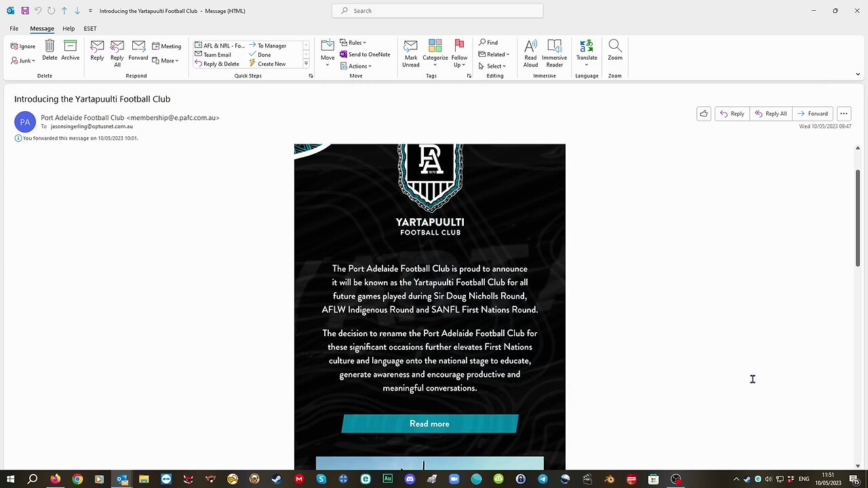Run the Reply & Delete quick step
868x488 pixels.
pos(217,64)
